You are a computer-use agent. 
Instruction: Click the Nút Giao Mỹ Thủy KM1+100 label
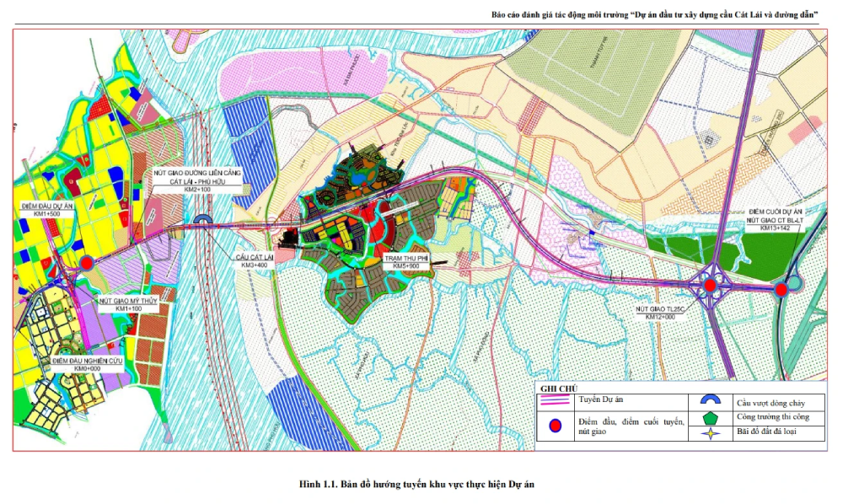click(x=126, y=304)
